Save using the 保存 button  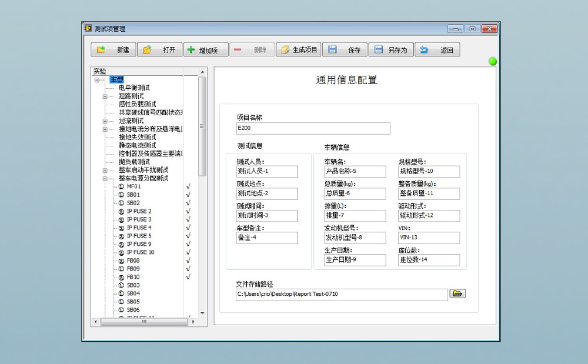pyautogui.click(x=345, y=50)
